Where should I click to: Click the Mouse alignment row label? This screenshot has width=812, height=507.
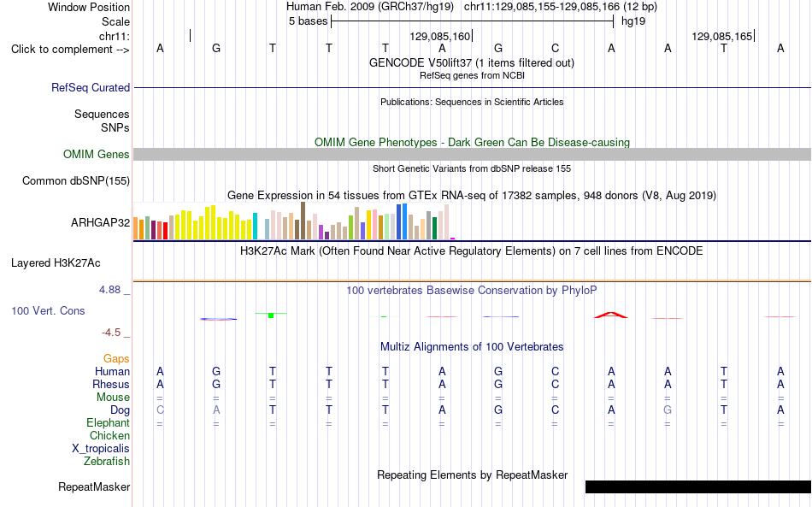click(x=113, y=398)
